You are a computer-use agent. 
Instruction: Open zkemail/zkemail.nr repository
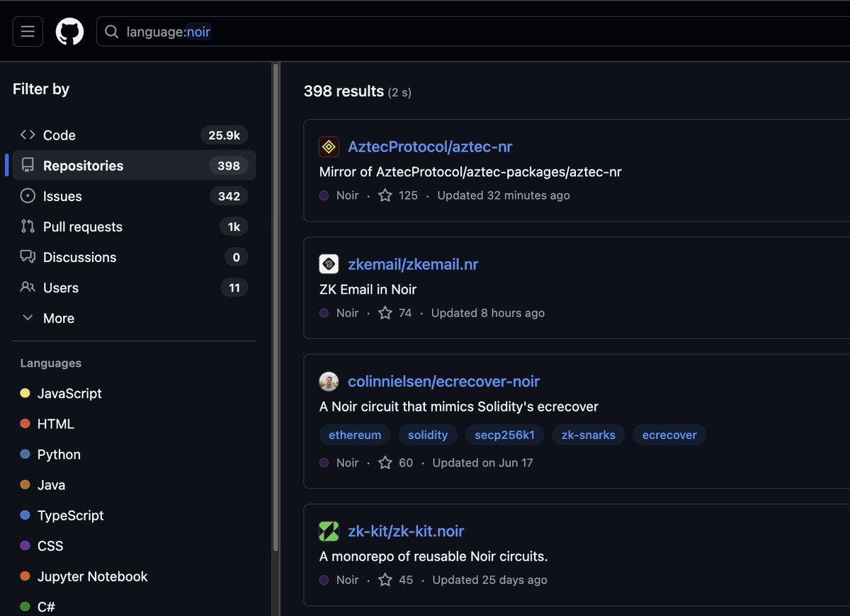point(413,264)
